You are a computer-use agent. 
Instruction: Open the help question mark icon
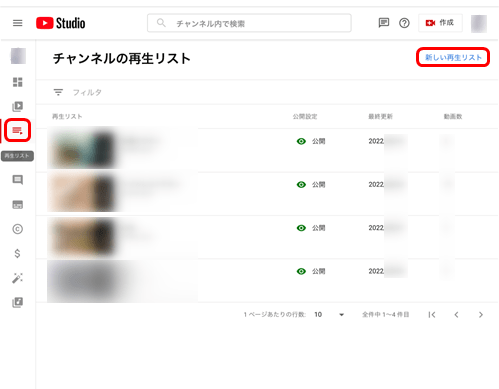coord(404,23)
